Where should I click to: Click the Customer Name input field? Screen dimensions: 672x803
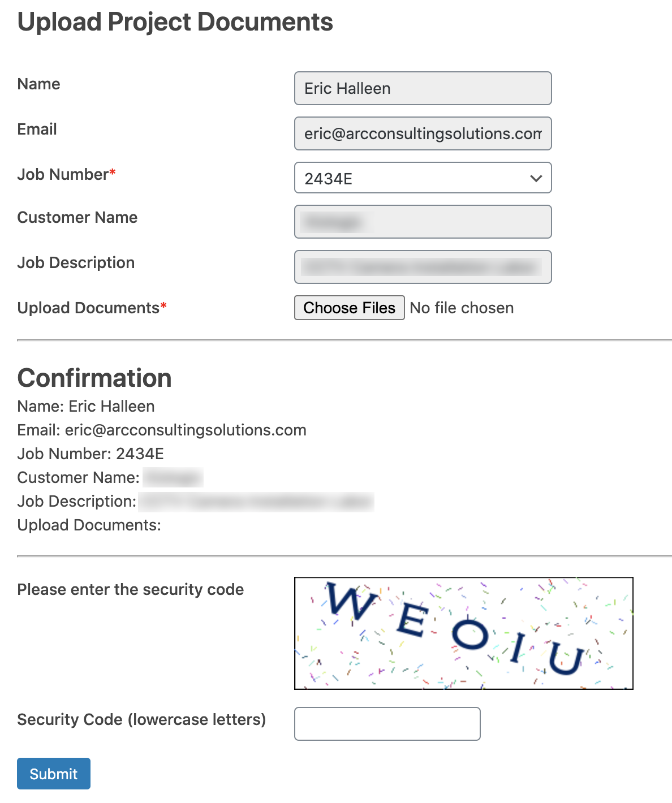point(423,222)
